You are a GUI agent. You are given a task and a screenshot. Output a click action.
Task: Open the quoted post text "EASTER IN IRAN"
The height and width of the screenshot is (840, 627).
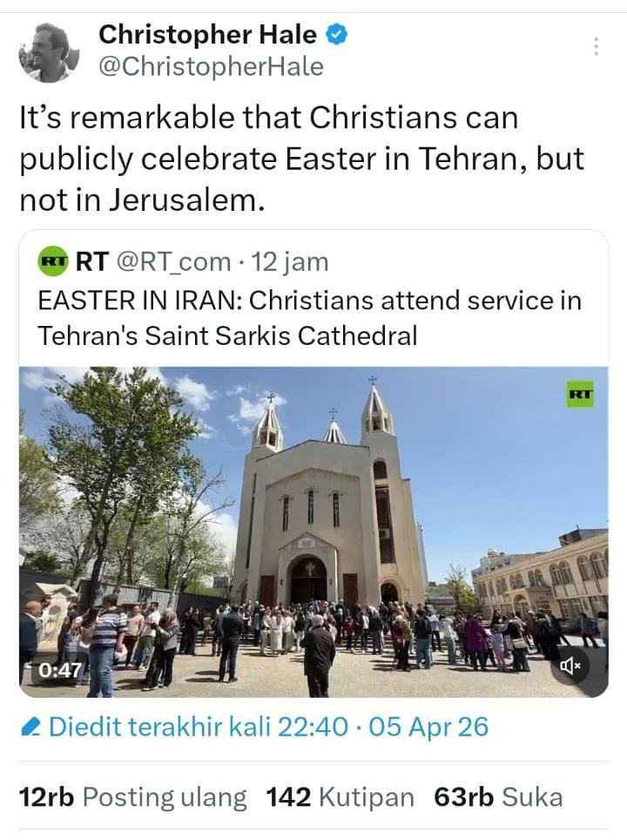click(309, 317)
